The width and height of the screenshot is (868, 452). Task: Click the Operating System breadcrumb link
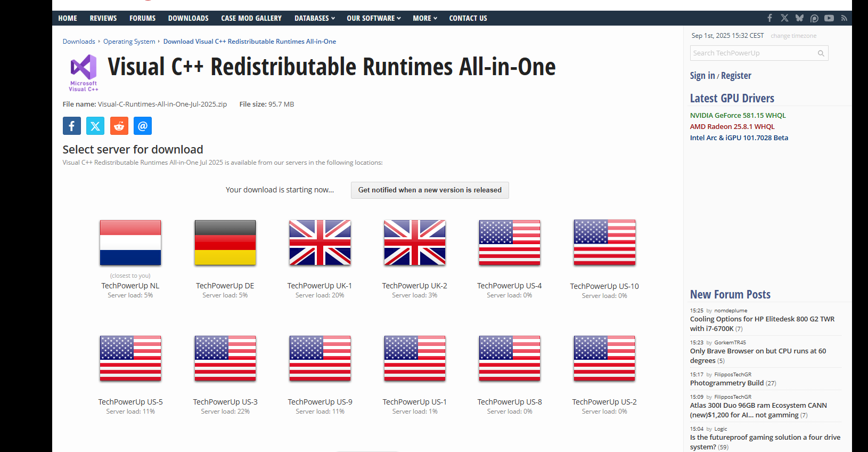click(129, 42)
